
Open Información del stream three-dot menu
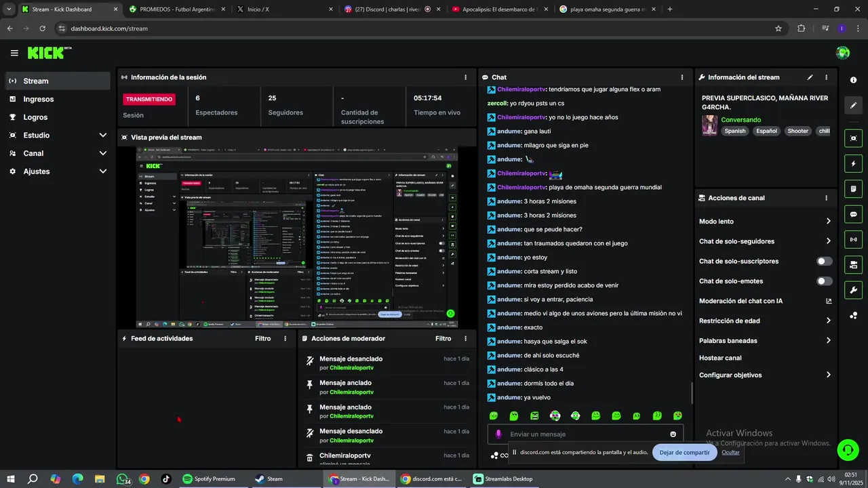click(x=826, y=77)
